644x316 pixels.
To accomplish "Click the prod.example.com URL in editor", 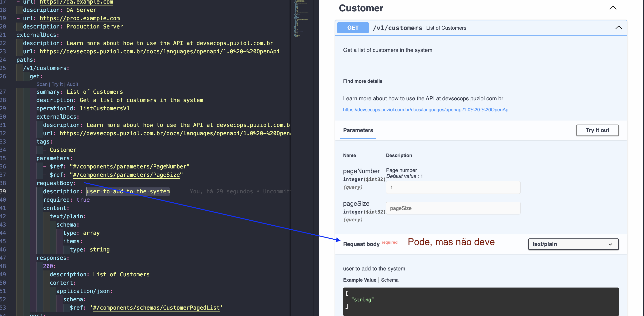I will click(80, 19).
